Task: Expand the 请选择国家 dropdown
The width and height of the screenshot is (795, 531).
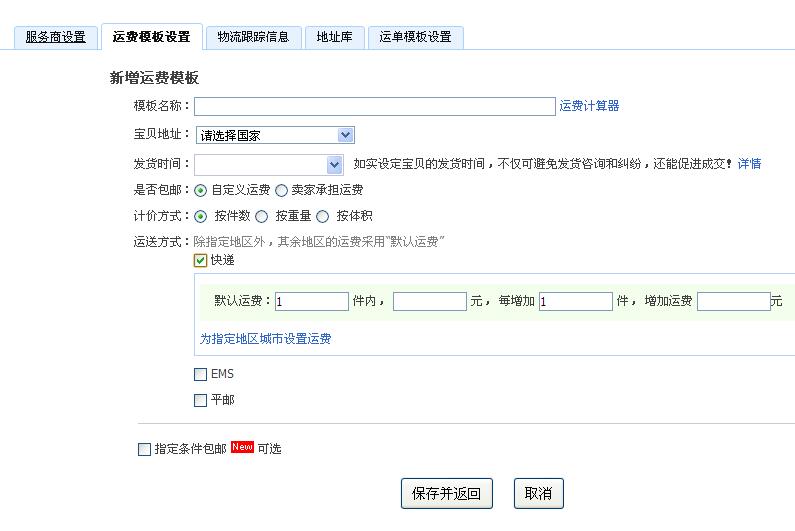Action: click(274, 135)
